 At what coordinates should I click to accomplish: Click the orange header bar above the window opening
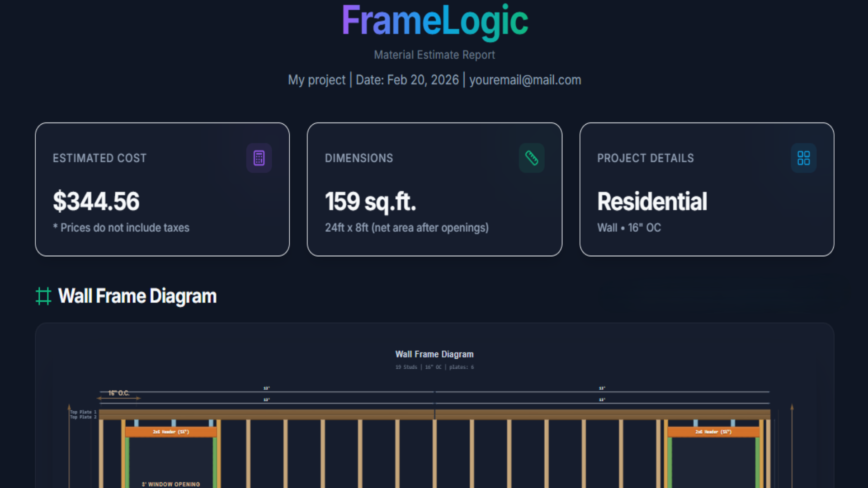[x=170, y=432]
